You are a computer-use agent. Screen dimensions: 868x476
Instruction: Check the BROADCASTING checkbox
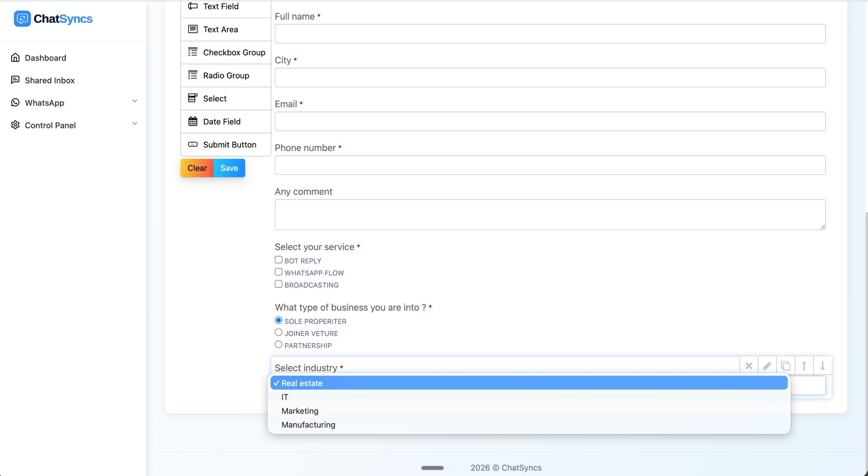[278, 284]
